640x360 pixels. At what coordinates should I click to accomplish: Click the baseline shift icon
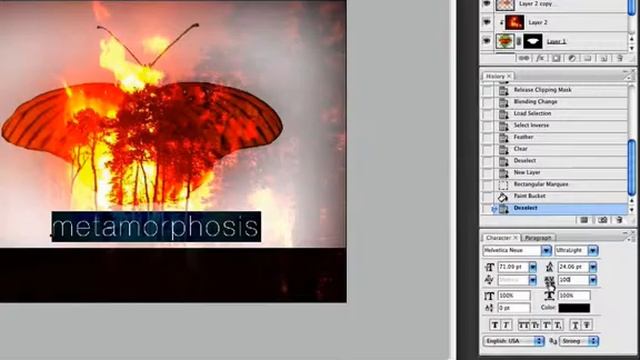(489, 308)
